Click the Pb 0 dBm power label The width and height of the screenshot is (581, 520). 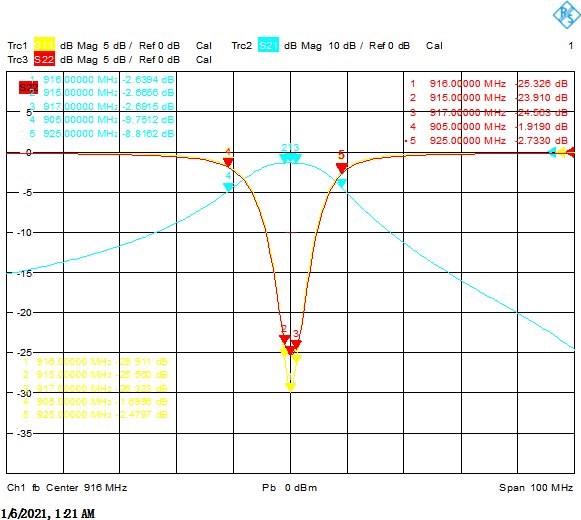(x=289, y=487)
